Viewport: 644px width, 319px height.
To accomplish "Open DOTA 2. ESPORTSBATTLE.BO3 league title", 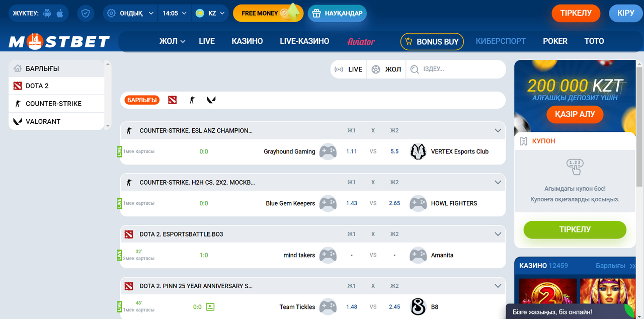I will [181, 234].
